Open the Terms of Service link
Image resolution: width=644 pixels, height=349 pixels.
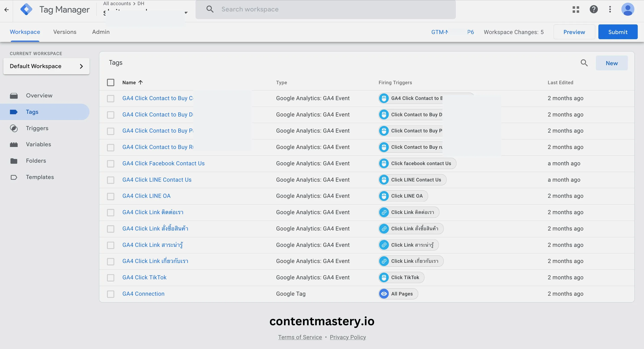point(300,337)
